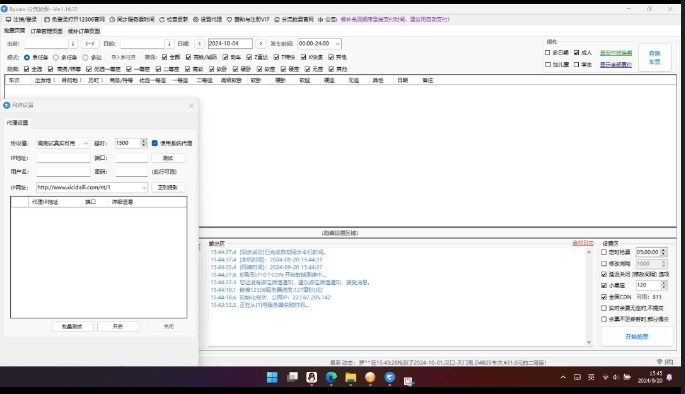Open Windows Start menu
This screenshot has width=685, height=394.
pyautogui.click(x=272, y=377)
